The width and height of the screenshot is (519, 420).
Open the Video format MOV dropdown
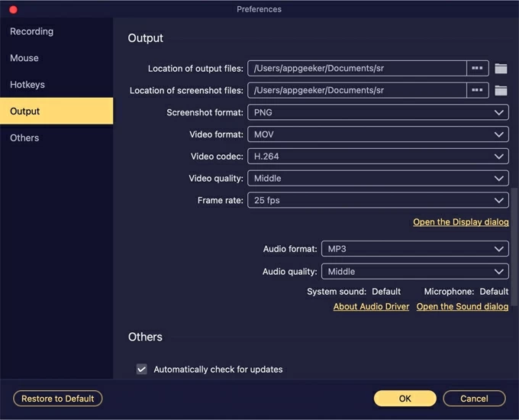click(x=377, y=134)
